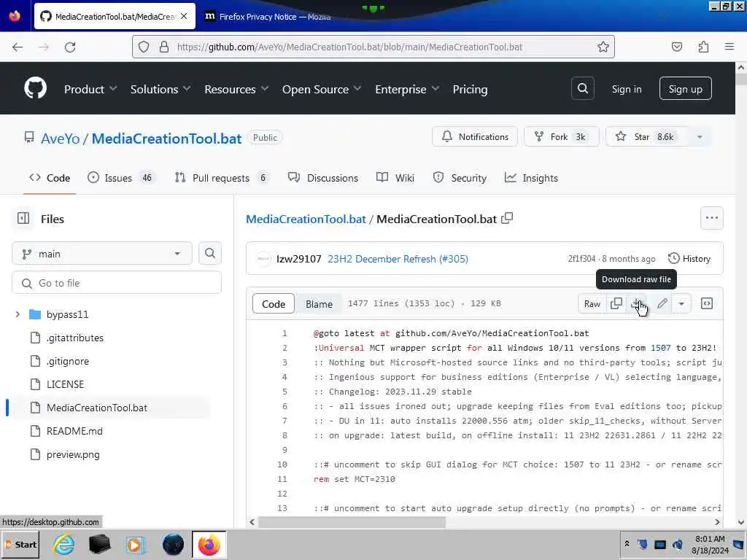Screen dimensions: 747x560
Task: Open the Discussions tab
Action: click(323, 178)
